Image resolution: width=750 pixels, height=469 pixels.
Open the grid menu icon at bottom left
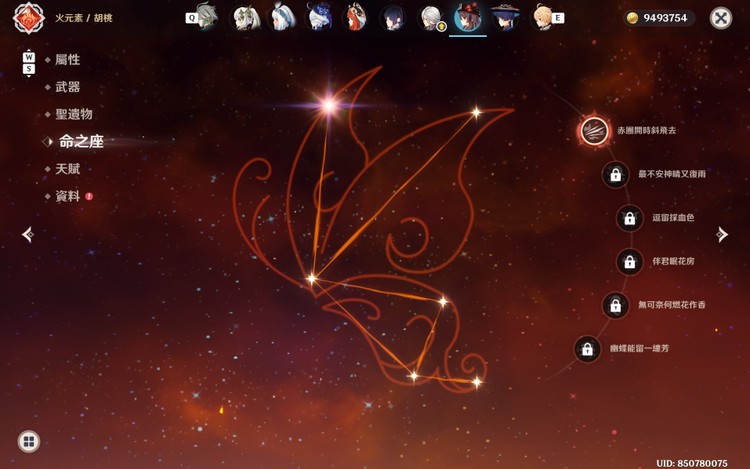click(x=29, y=441)
